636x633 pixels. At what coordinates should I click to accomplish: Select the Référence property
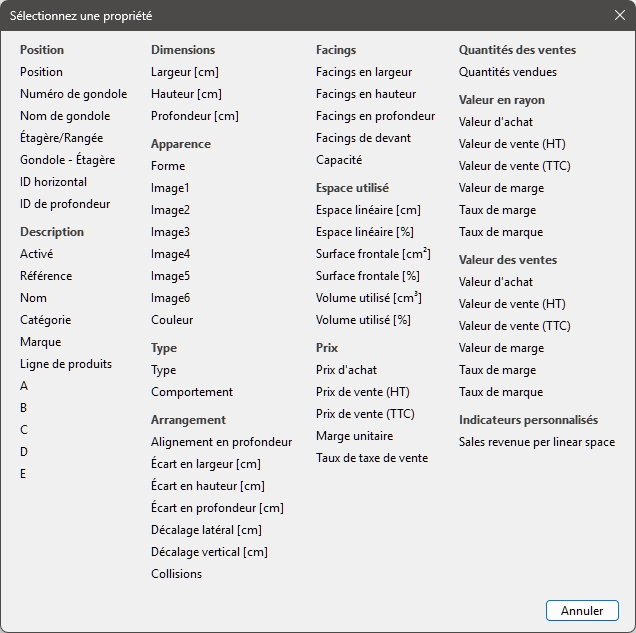pos(46,276)
